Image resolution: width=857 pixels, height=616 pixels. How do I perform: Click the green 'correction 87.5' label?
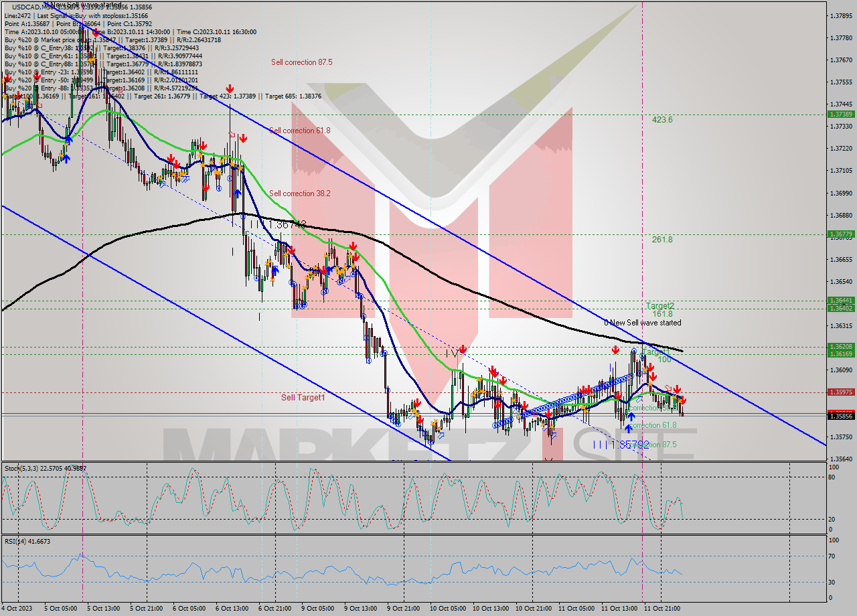point(651,444)
